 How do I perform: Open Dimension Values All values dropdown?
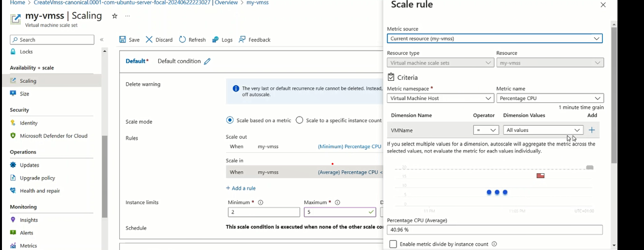543,130
